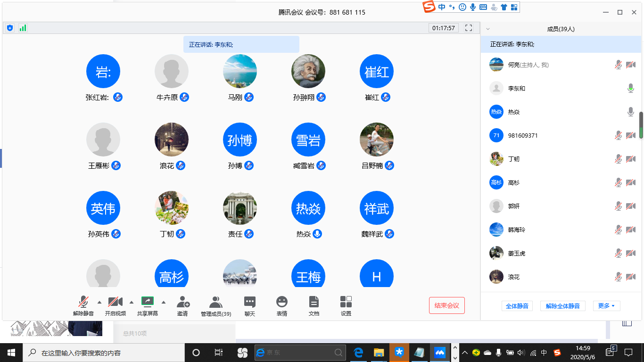Open the 设置 settings icon

coord(346,305)
